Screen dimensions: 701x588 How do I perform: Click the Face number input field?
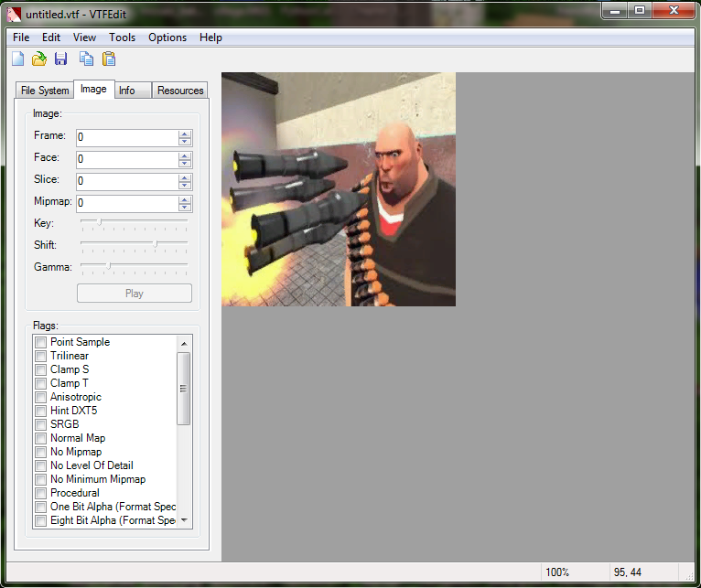click(127, 159)
